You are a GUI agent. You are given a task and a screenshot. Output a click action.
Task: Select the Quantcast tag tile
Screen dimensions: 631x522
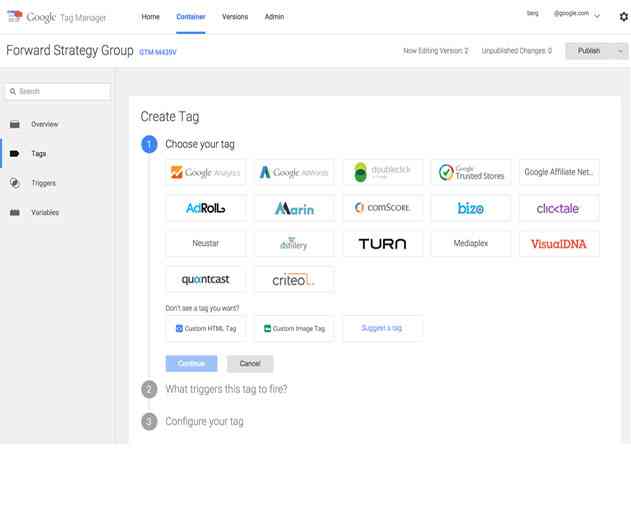(206, 279)
